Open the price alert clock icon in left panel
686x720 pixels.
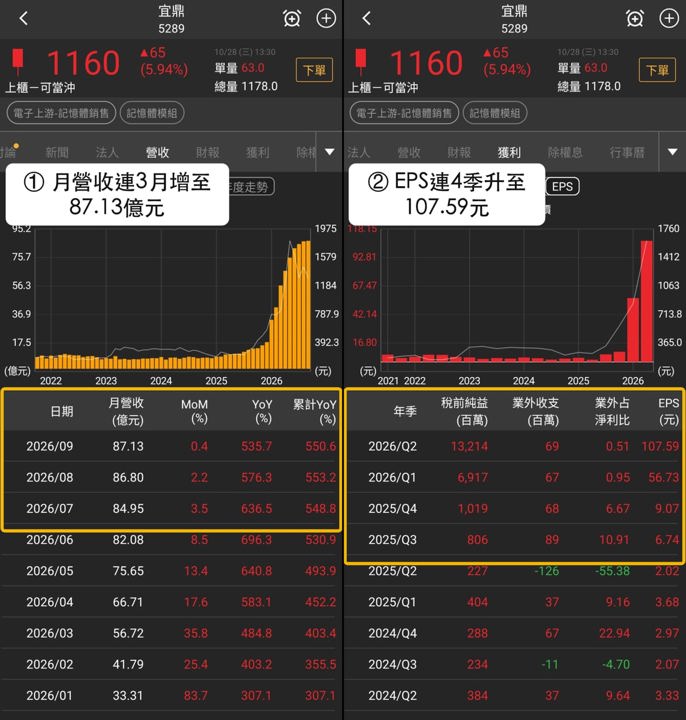click(292, 18)
